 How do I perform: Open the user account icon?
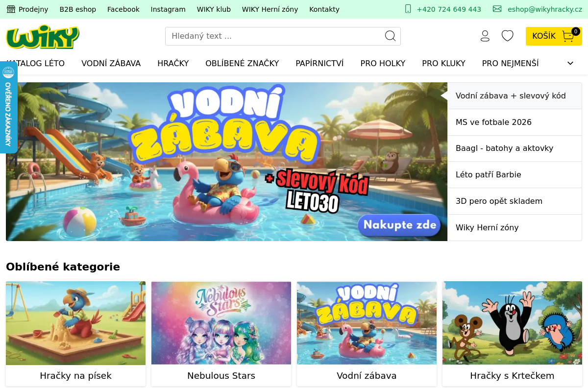pos(485,36)
